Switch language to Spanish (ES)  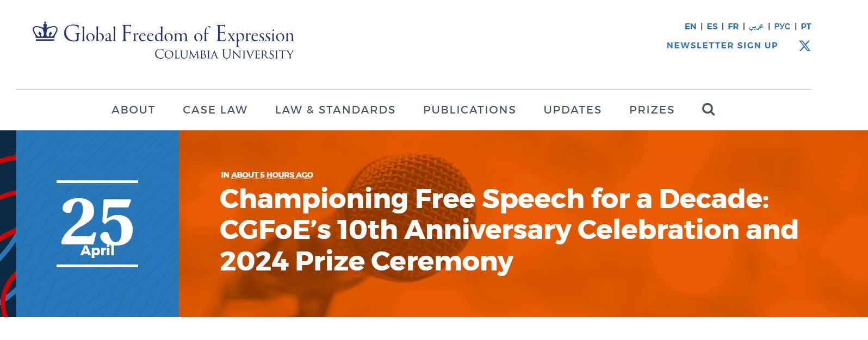point(712,27)
